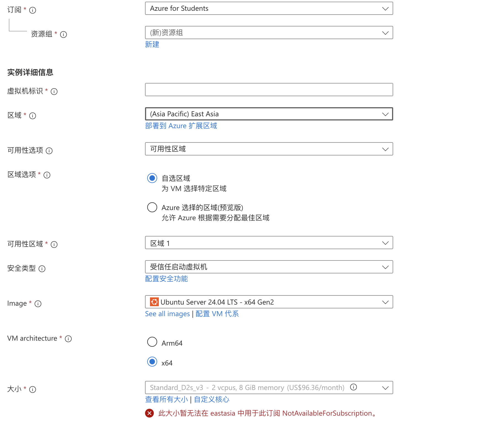Click the Ubuntu logo in Image dropdown
Image resolution: width=504 pixels, height=425 pixels.
[154, 302]
